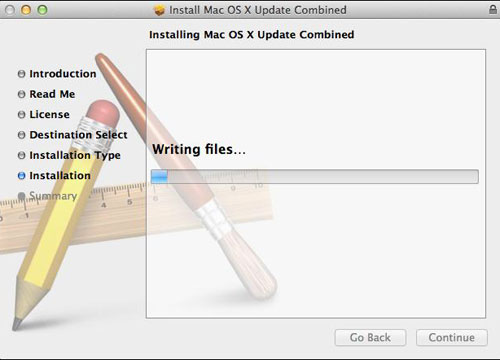Click the Destination Select step bullet
Screen dimensions: 500x360
point(21,135)
